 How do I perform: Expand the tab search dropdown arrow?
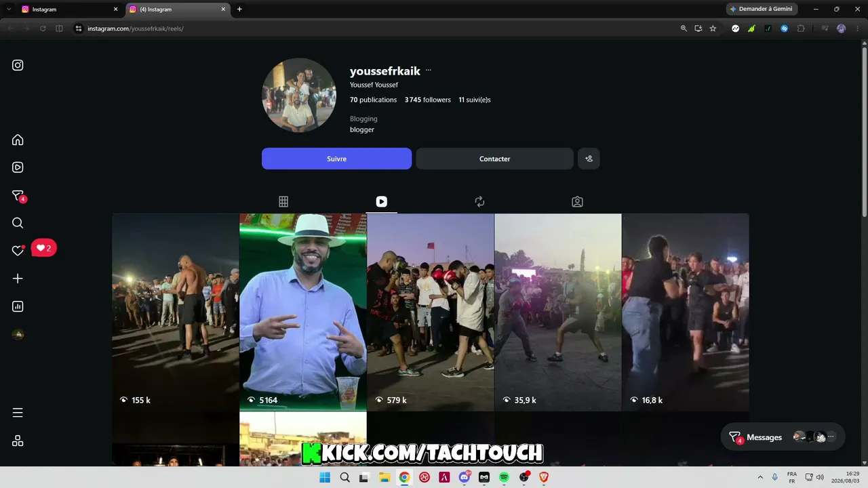click(9, 9)
